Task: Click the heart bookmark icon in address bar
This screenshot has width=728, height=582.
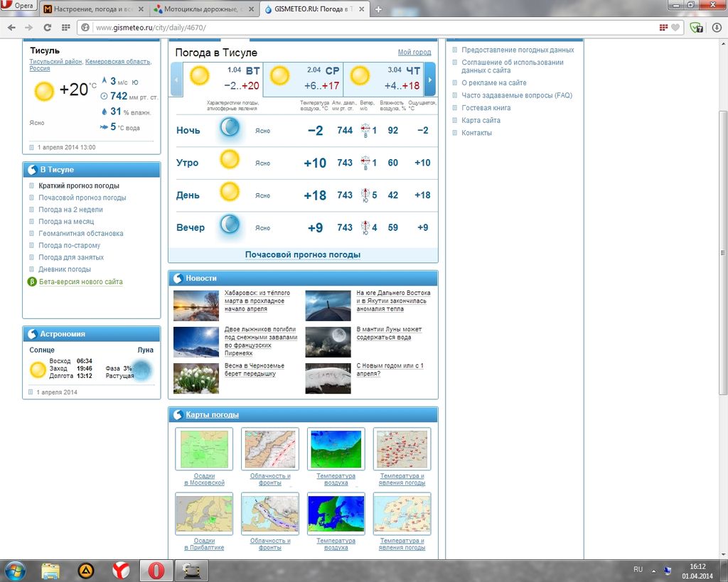Action: click(x=675, y=28)
